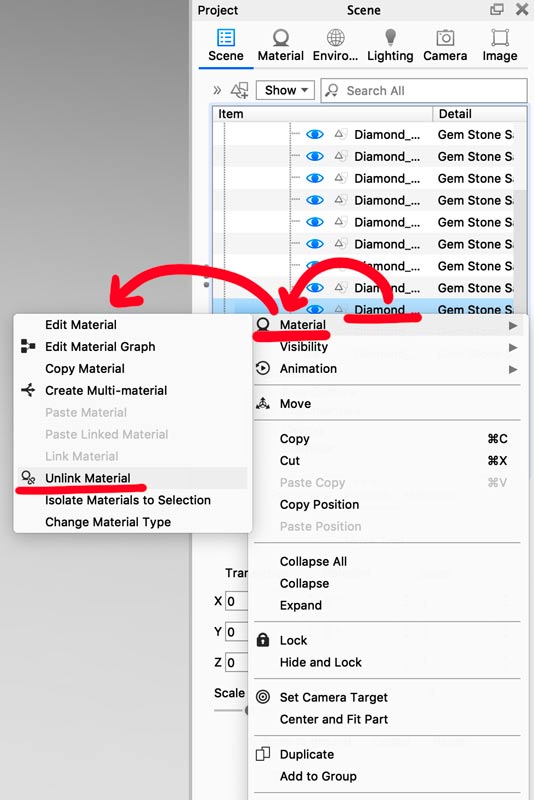Open the Camera tab

[445, 45]
